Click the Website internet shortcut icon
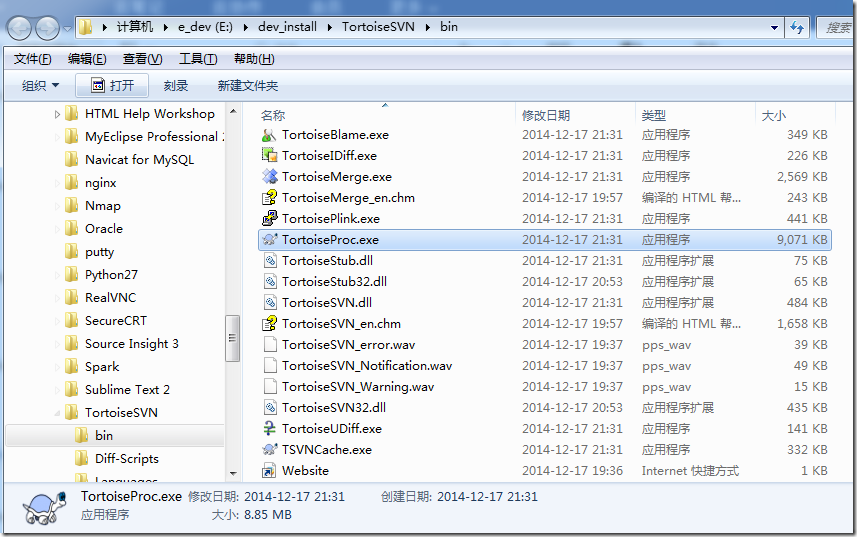The width and height of the screenshot is (857, 537). click(x=269, y=470)
